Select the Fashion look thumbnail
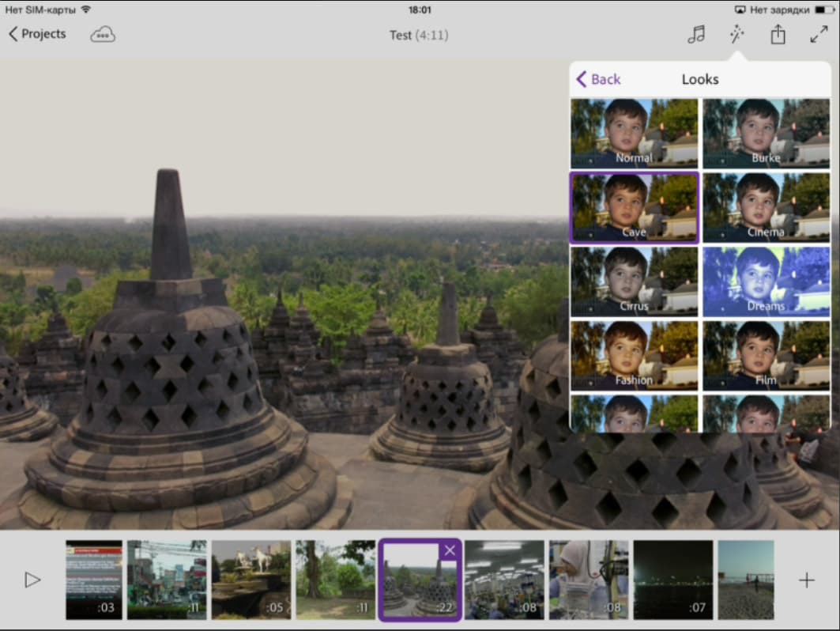The image size is (840, 631). 635,356
